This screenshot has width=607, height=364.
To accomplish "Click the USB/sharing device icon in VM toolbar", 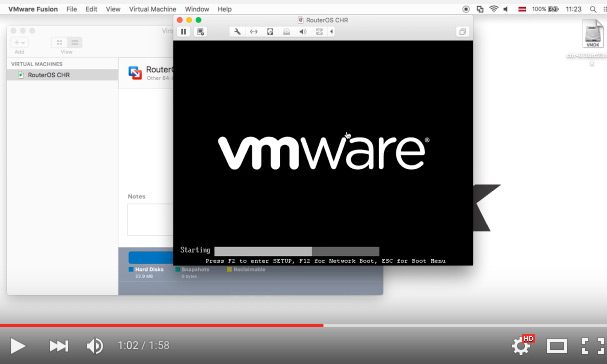I will [319, 32].
